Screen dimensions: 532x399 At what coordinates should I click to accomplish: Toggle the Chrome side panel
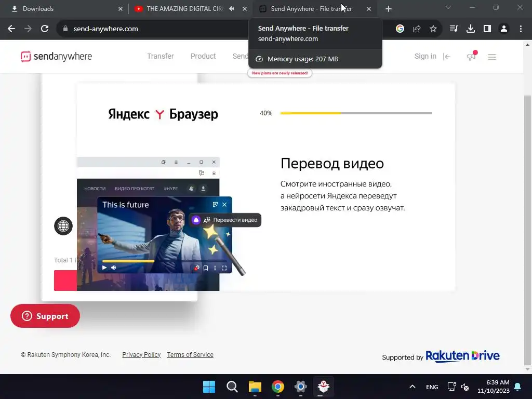tap(487, 29)
